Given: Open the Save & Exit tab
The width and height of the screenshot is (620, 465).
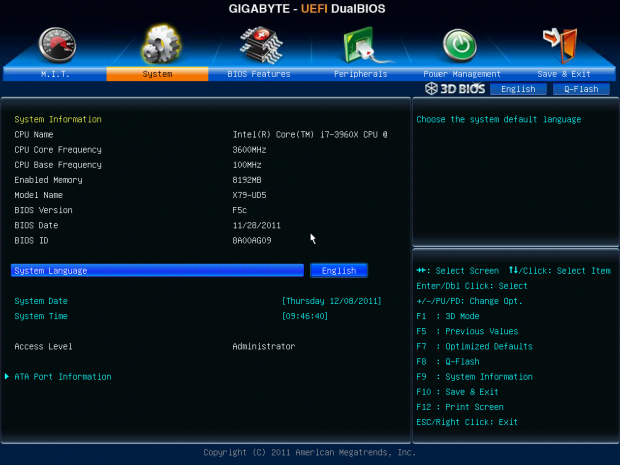Looking at the screenshot, I should point(564,74).
